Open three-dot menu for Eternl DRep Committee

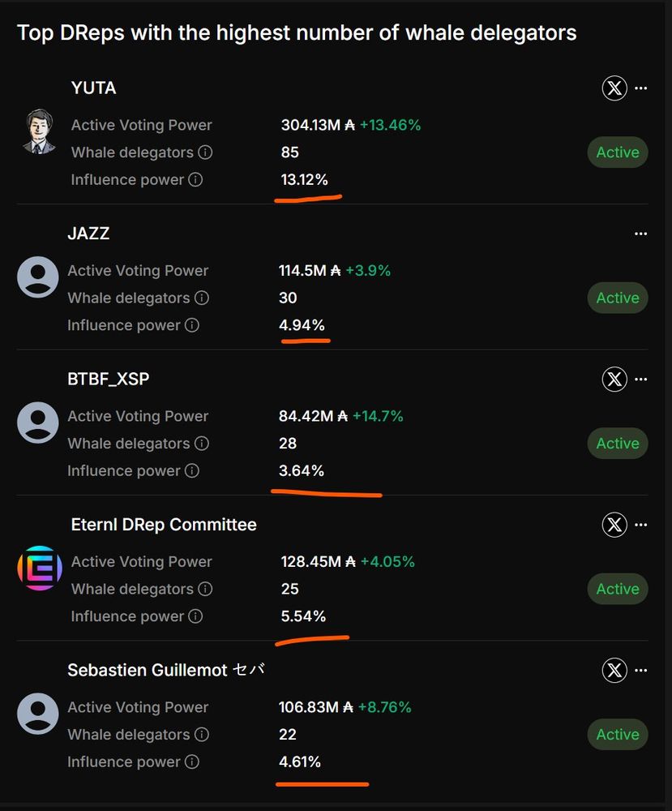(641, 525)
